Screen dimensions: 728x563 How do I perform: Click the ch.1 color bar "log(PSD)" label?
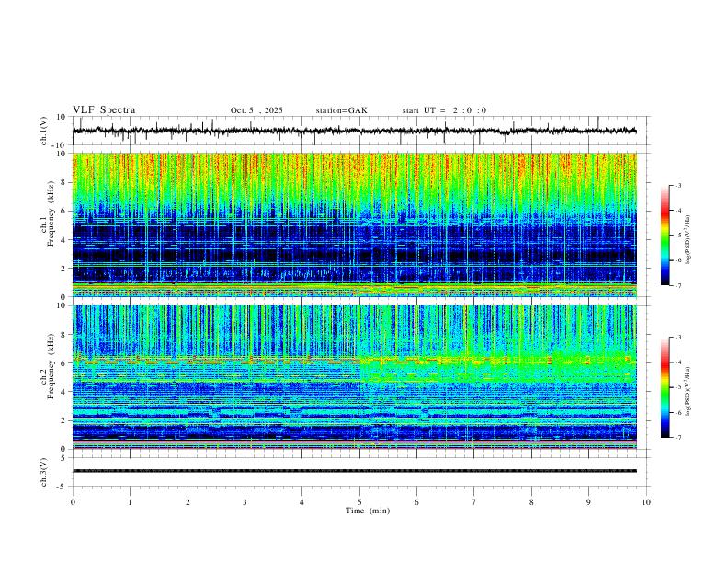tap(688, 240)
